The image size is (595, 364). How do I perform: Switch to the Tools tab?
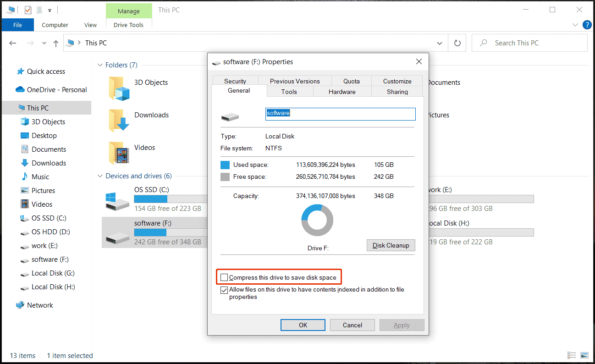tap(289, 91)
